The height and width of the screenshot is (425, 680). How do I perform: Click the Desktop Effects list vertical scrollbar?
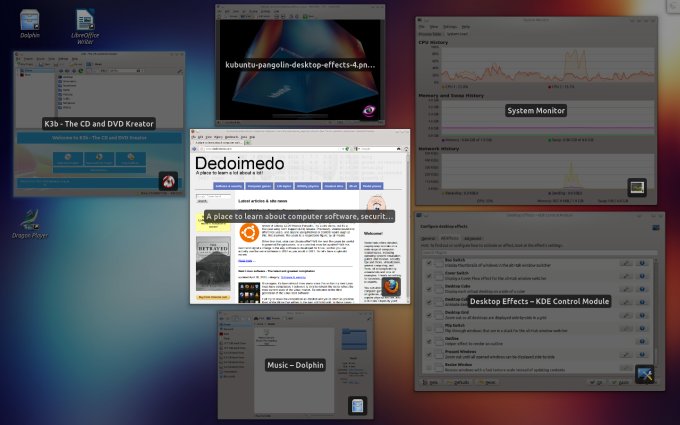pos(654,314)
